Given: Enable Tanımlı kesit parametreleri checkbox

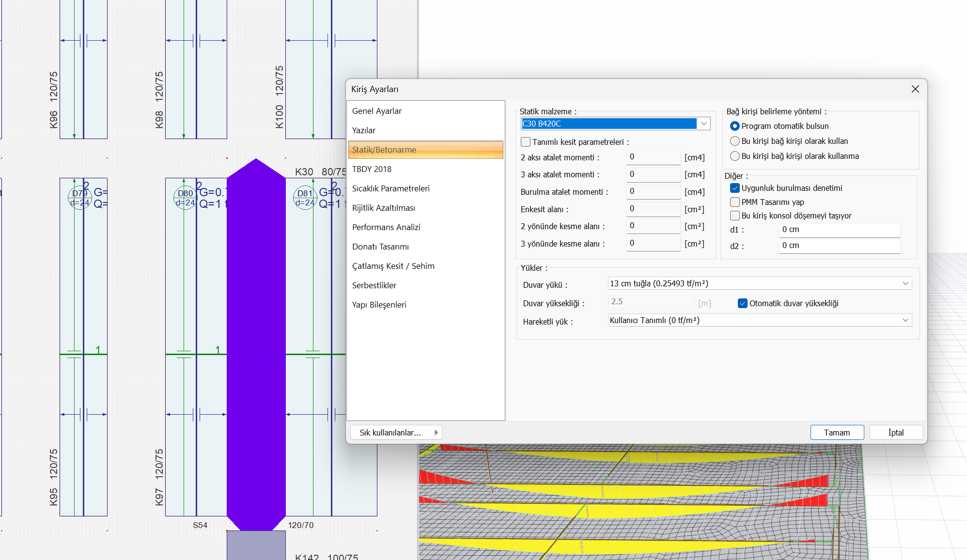Looking at the screenshot, I should [526, 142].
